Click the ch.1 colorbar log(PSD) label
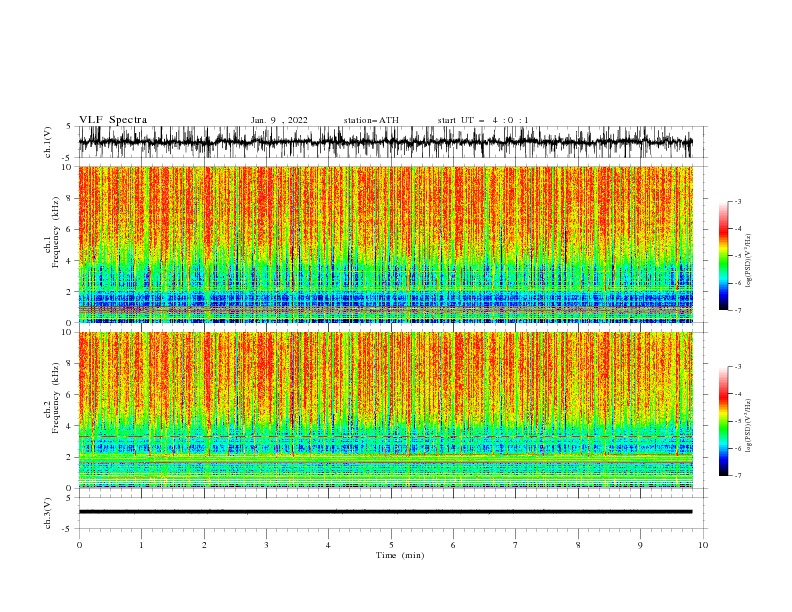 tap(749, 261)
